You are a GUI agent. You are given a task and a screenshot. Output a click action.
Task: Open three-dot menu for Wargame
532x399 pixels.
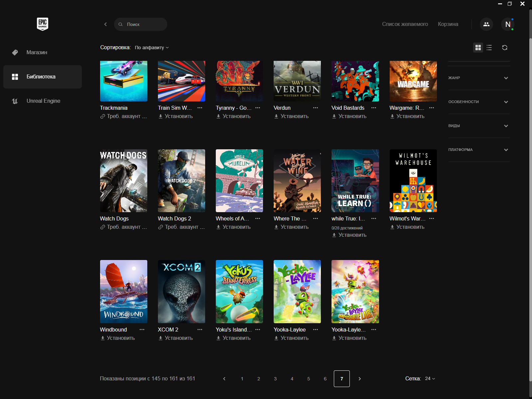click(x=432, y=108)
